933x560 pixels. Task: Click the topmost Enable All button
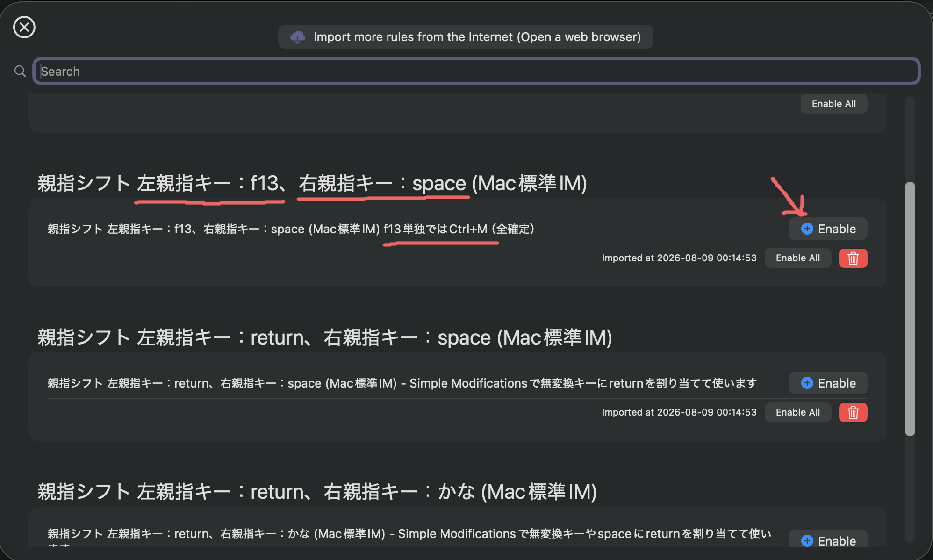pos(834,104)
